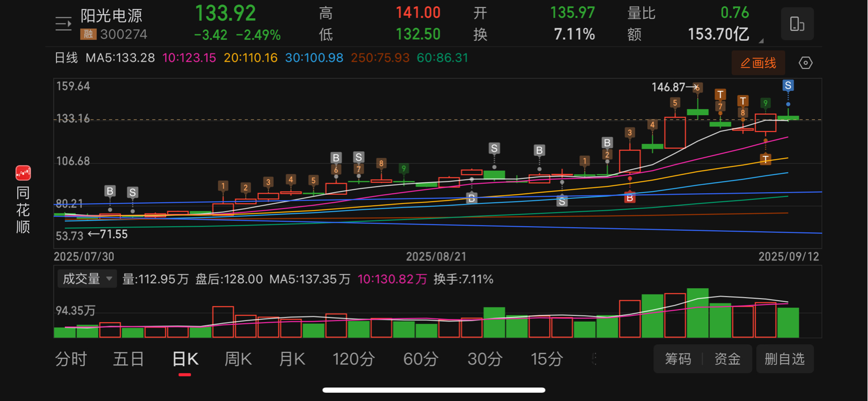Click the green 9 marker near 146.87 peak
Screen dimensions: 868x401
(x=765, y=103)
